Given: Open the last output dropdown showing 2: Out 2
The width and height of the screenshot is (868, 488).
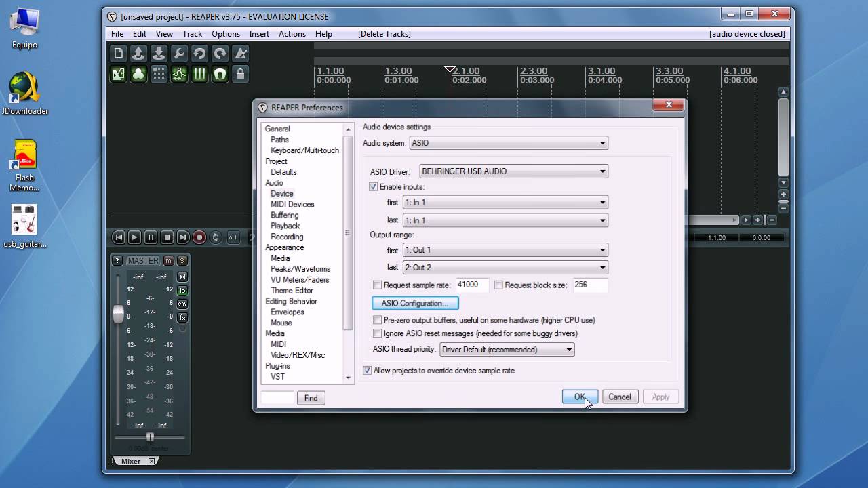Looking at the screenshot, I should (505, 268).
